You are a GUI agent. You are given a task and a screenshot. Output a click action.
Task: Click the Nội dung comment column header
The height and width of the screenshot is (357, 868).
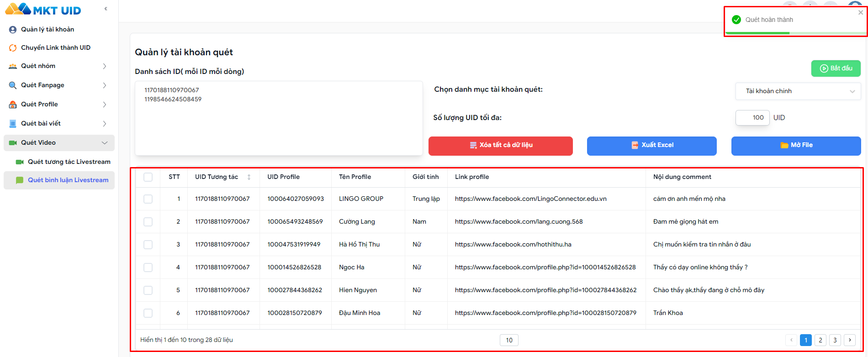click(x=682, y=177)
